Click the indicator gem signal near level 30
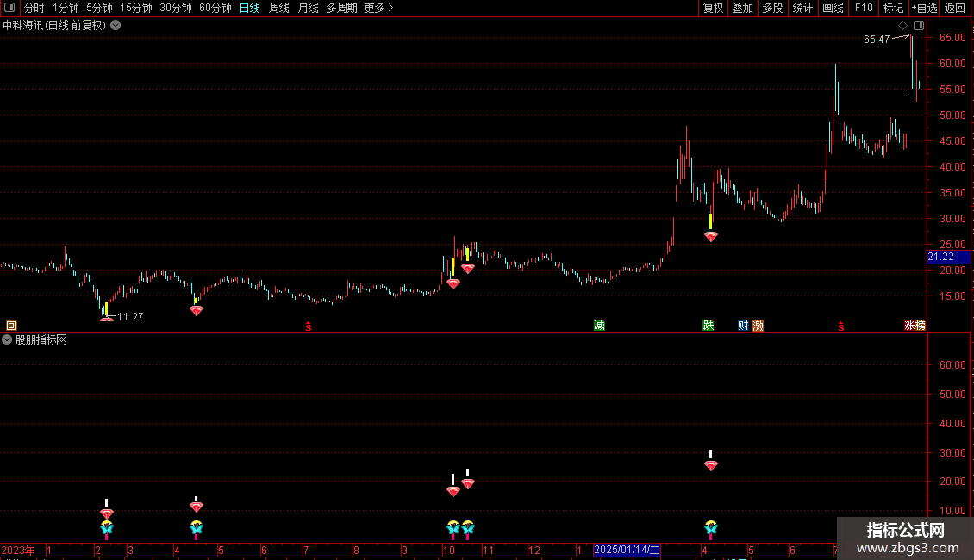The image size is (974, 560). coord(710,465)
